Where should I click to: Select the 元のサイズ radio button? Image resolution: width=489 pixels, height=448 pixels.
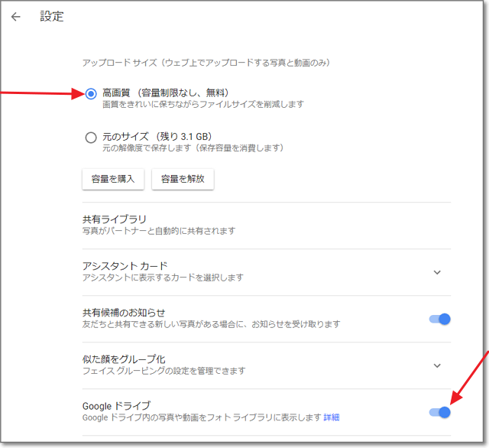(x=91, y=138)
